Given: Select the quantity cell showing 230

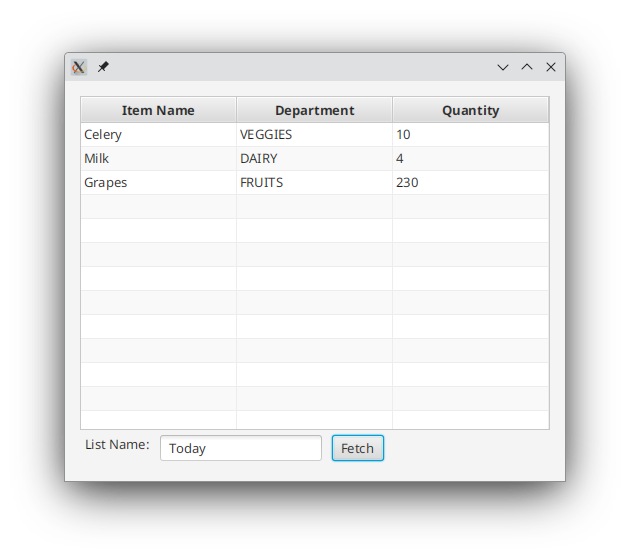Looking at the screenshot, I should (x=470, y=183).
